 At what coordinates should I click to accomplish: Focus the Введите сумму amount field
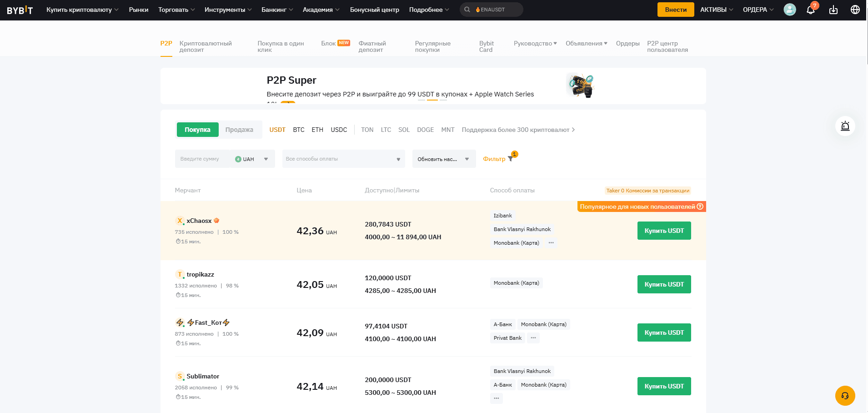point(202,159)
